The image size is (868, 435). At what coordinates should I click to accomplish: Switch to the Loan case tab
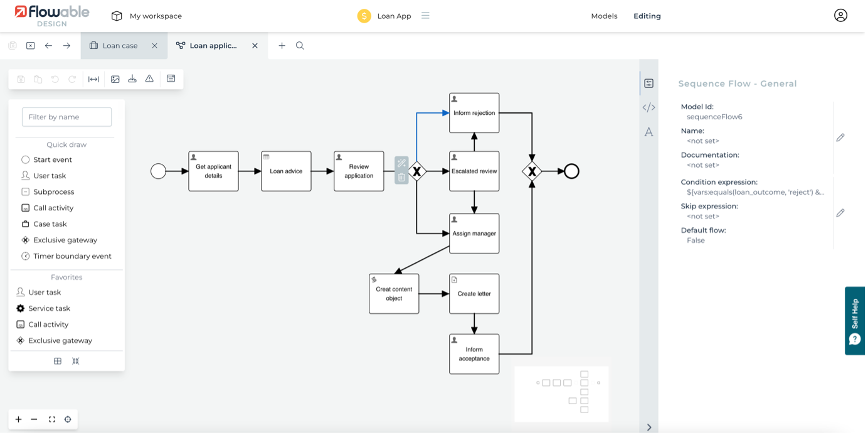[119, 45]
